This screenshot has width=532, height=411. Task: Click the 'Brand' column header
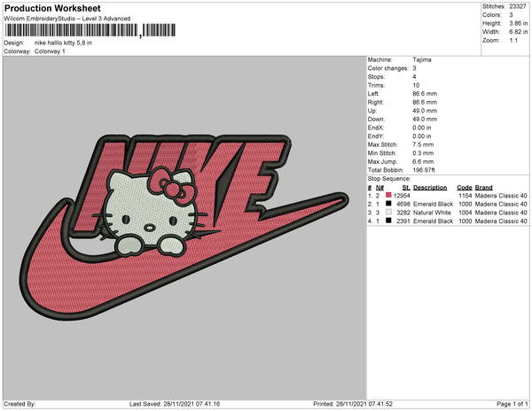click(483, 188)
